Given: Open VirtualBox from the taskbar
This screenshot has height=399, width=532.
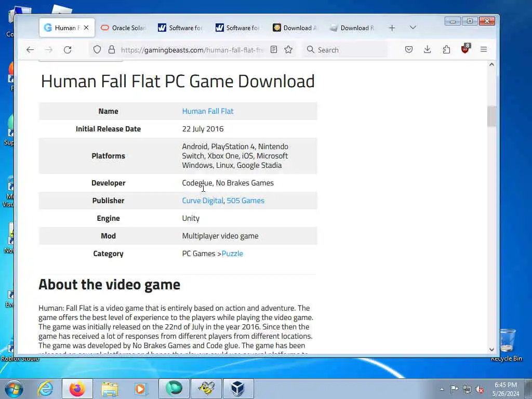Looking at the screenshot, I should click(x=238, y=389).
